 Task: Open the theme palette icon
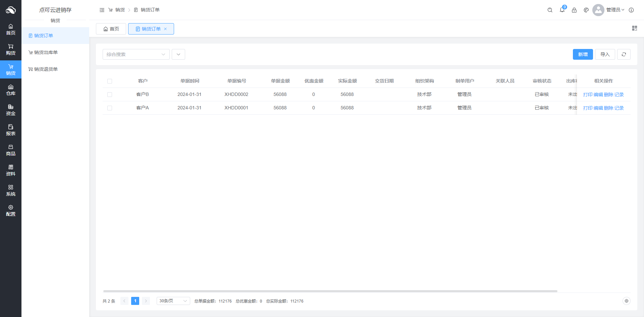click(586, 10)
